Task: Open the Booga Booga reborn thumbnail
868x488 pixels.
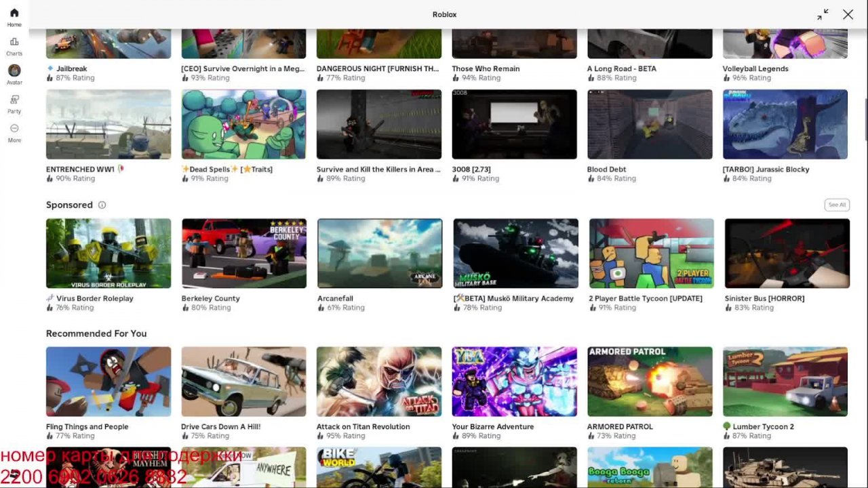Action: click(x=650, y=468)
